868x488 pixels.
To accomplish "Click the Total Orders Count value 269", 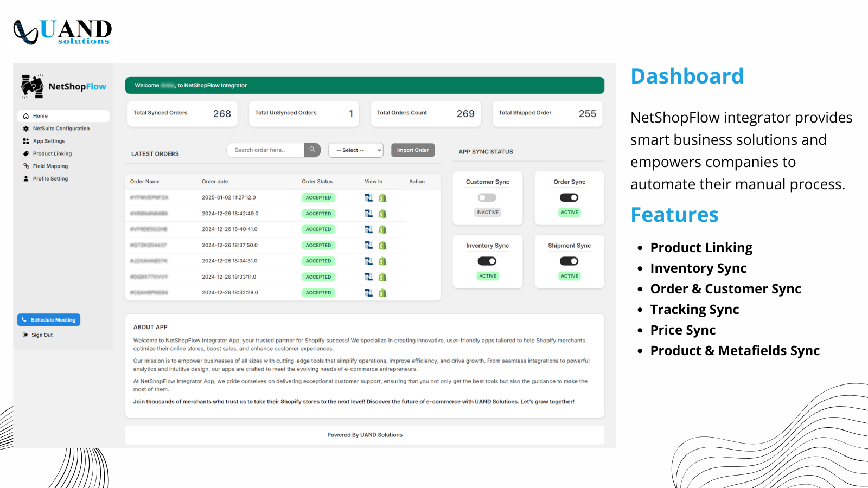I will coord(465,114).
